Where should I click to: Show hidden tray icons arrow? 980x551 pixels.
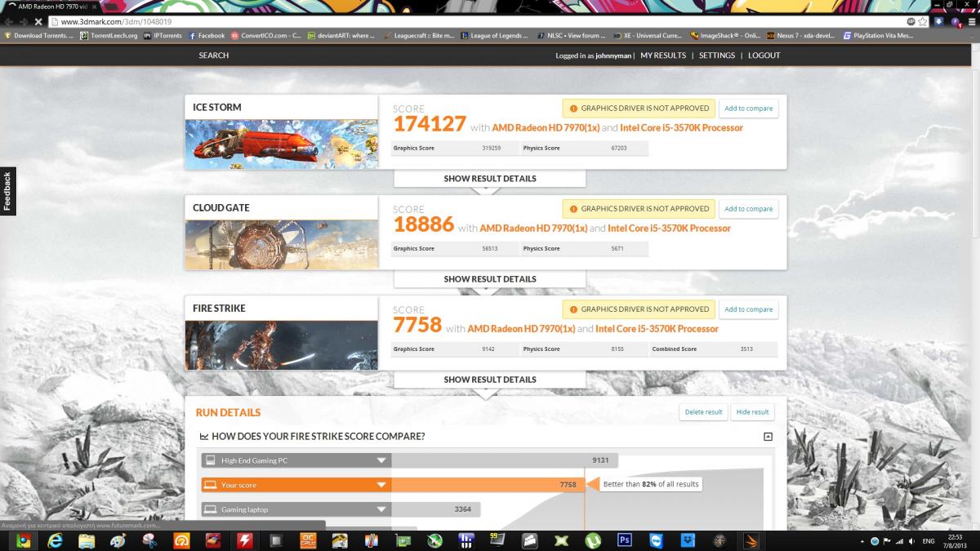(x=862, y=541)
